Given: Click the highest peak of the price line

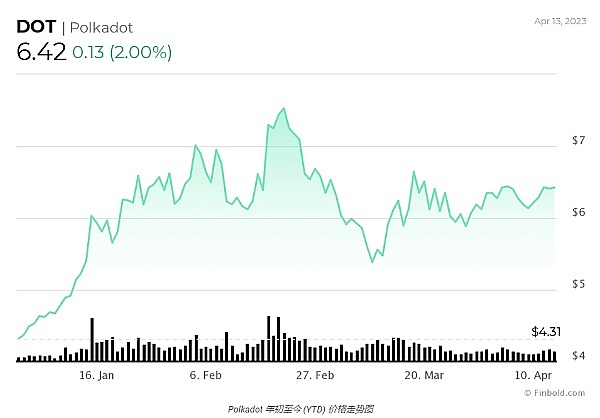Looking at the screenshot, I should [x=284, y=108].
